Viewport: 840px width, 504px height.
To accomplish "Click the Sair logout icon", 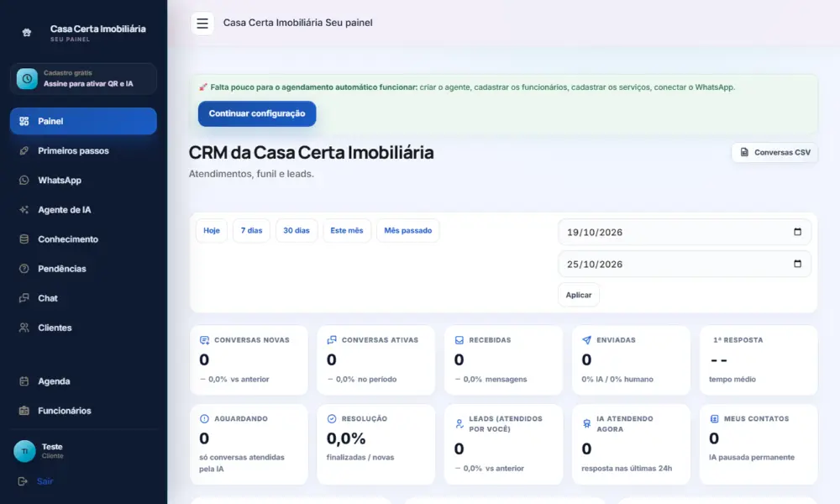I will (x=23, y=481).
